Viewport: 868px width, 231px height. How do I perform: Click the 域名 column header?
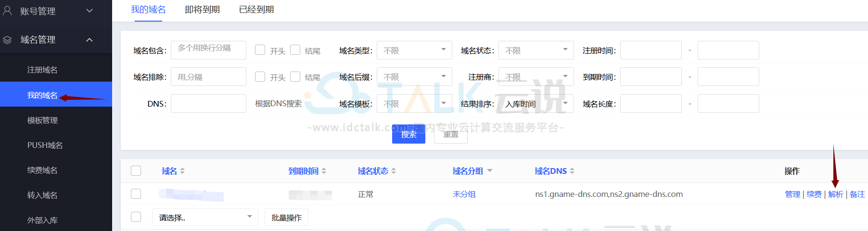click(169, 171)
